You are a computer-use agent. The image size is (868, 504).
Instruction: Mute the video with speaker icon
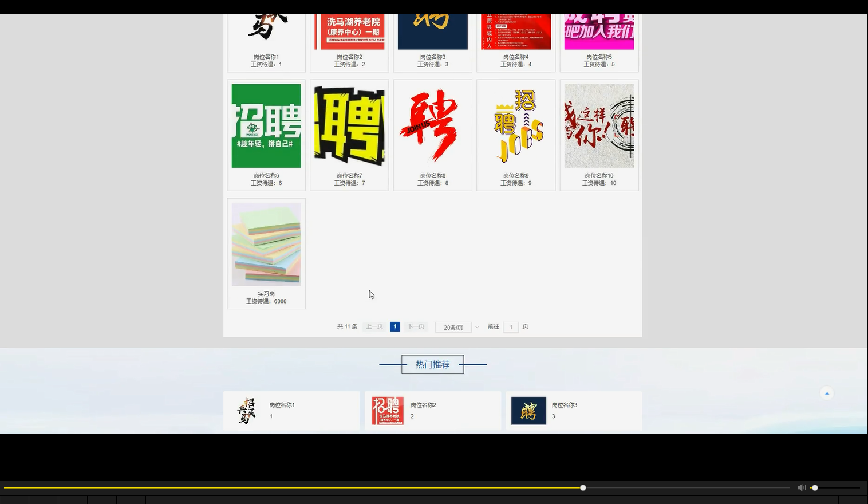(x=801, y=487)
